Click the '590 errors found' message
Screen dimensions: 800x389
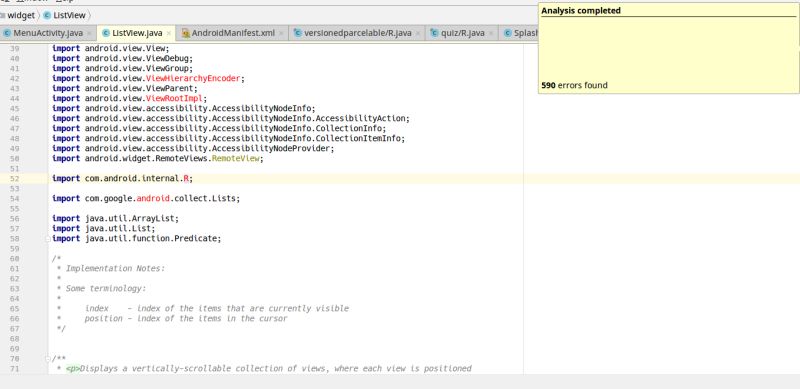click(574, 85)
